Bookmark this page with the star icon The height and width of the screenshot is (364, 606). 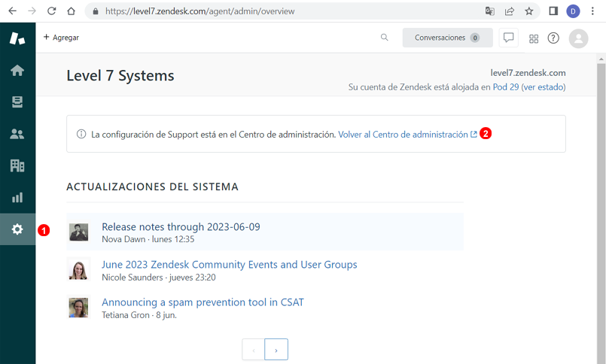pos(529,11)
